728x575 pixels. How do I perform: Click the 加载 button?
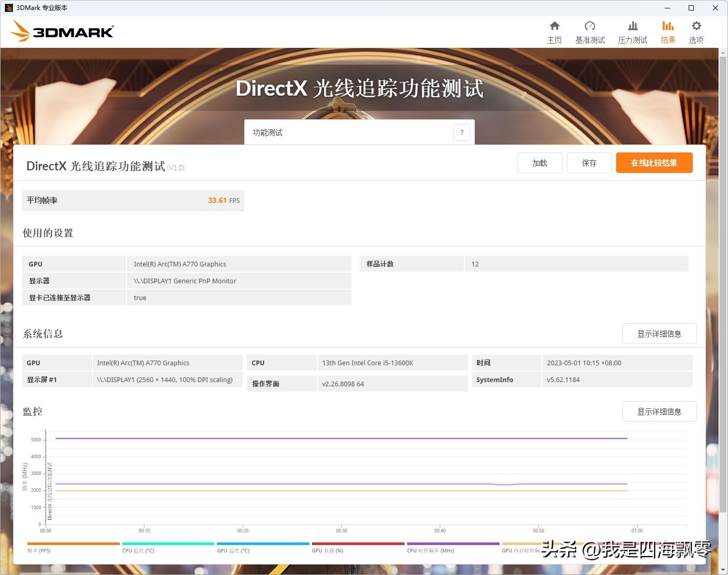point(539,162)
